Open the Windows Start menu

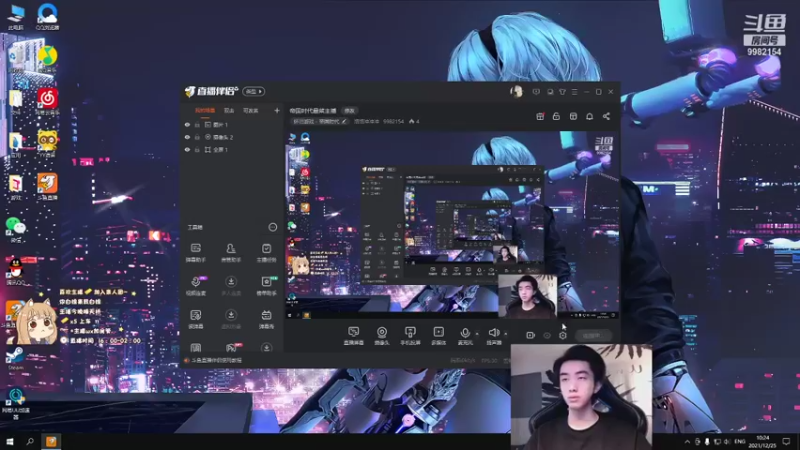(x=9, y=442)
